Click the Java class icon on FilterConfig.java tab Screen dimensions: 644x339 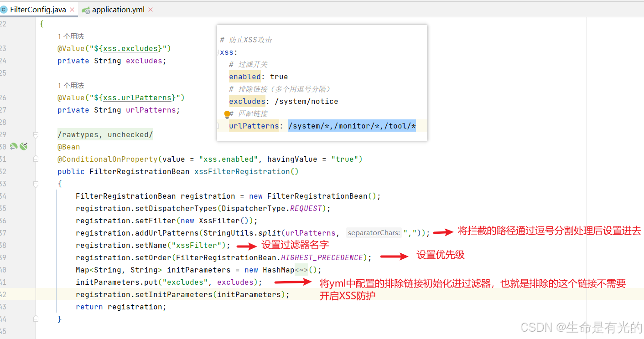click(x=4, y=9)
